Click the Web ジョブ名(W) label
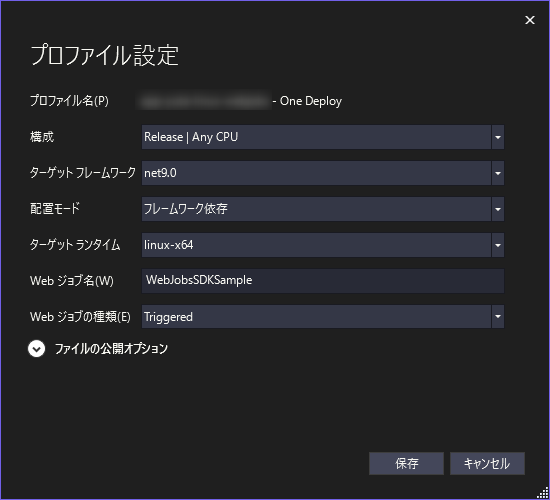Image resolution: width=550 pixels, height=500 pixels. tap(72, 281)
